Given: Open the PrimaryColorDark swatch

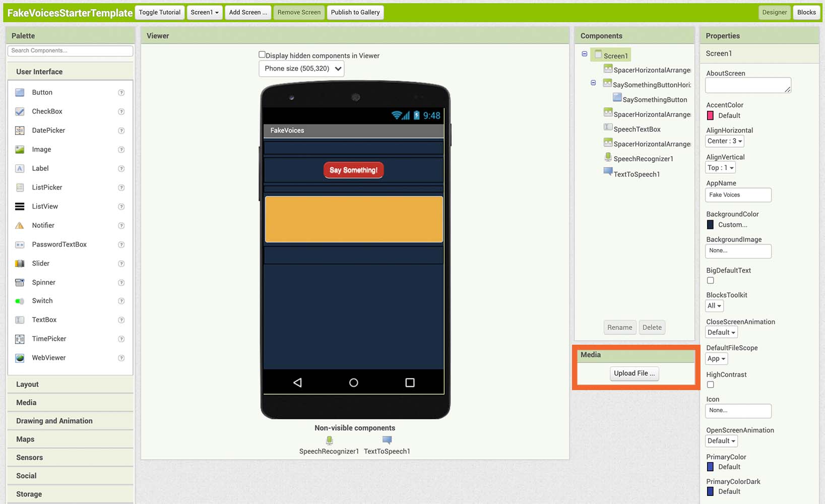Looking at the screenshot, I should [x=711, y=491].
